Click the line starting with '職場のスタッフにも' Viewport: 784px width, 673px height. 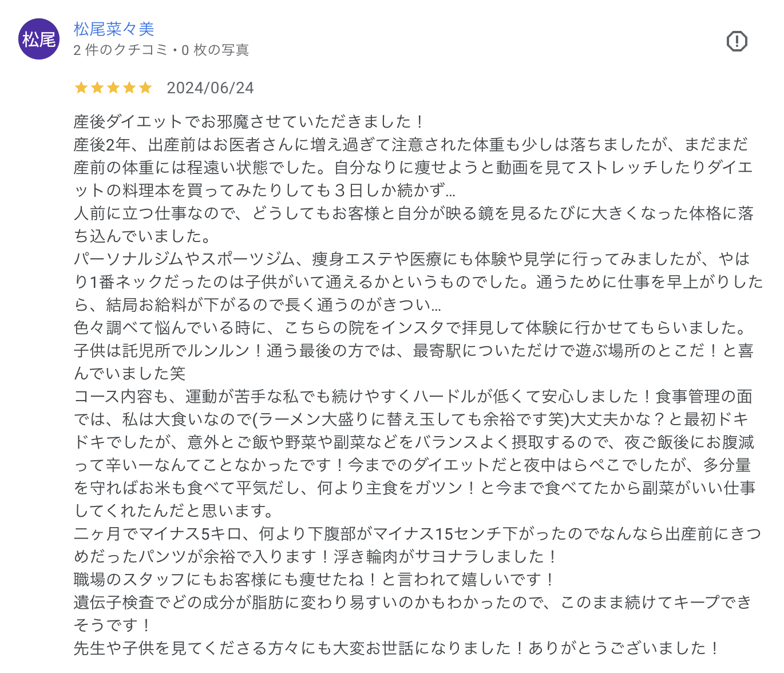[315, 580]
